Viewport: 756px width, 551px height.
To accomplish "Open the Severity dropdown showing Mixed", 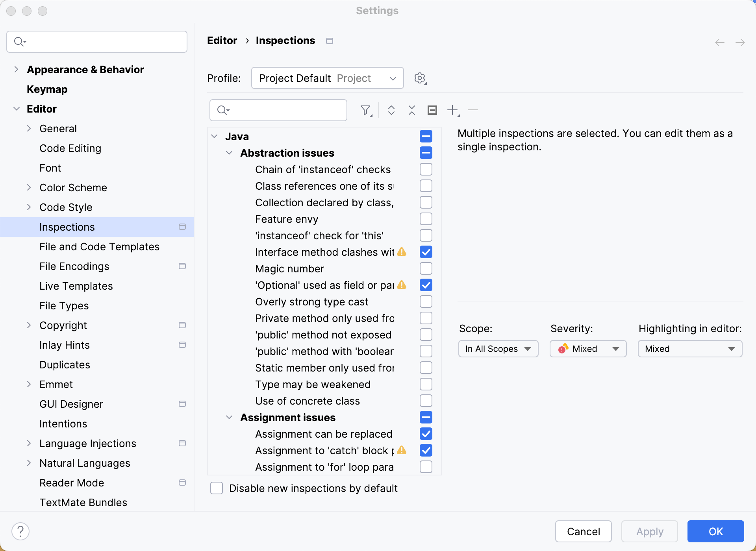I will coord(587,349).
